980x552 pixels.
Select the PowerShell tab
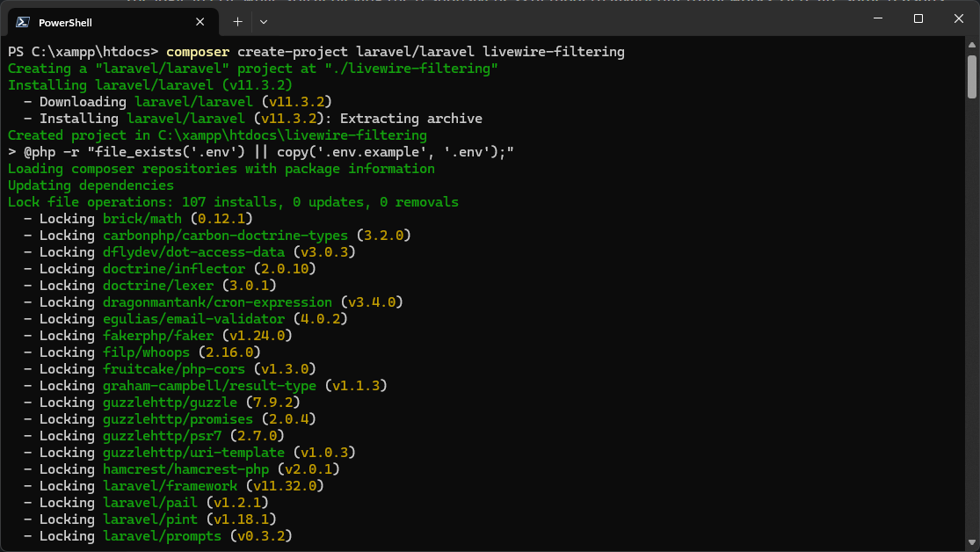[x=113, y=23]
